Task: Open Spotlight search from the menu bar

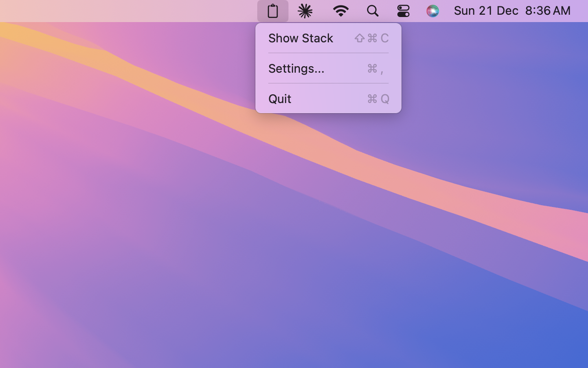Action: coord(372,11)
